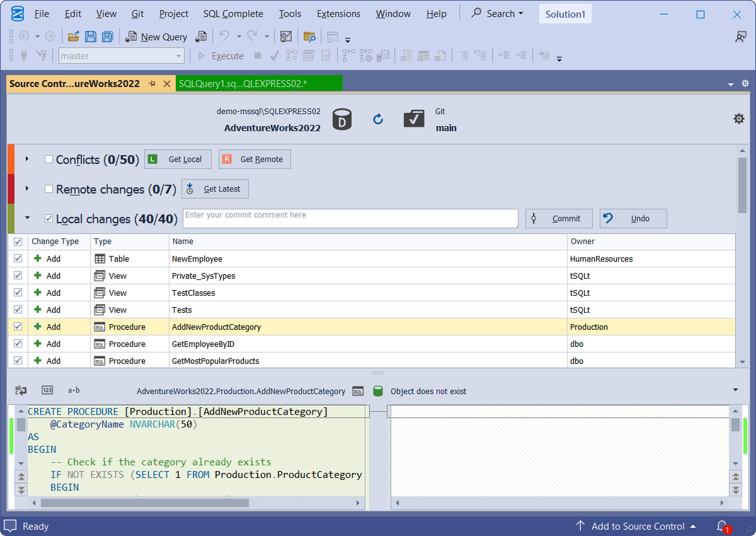The height and width of the screenshot is (536, 756).
Task: Click the database icon for AdventureWorks2022
Action: [342, 119]
